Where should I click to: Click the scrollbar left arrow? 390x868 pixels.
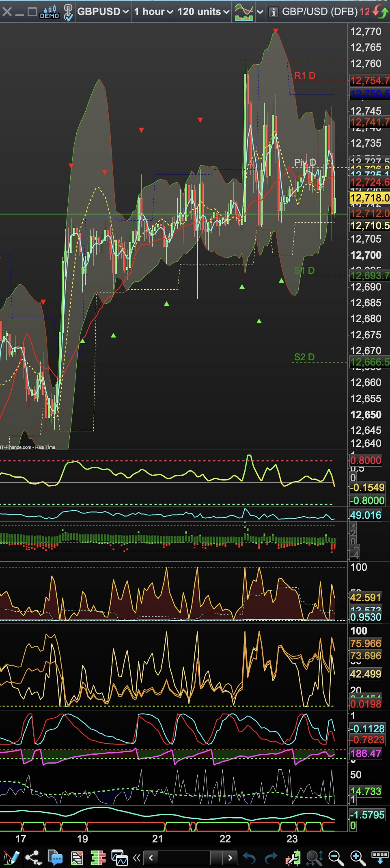[x=151, y=858]
